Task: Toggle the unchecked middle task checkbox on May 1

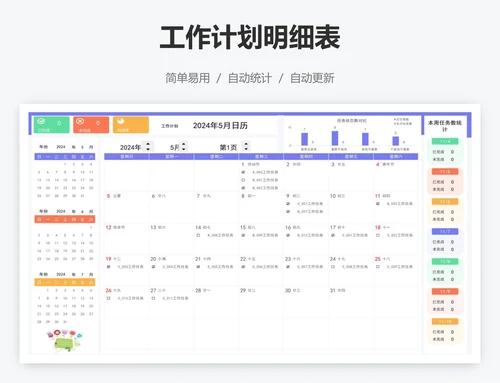Action: (243, 180)
